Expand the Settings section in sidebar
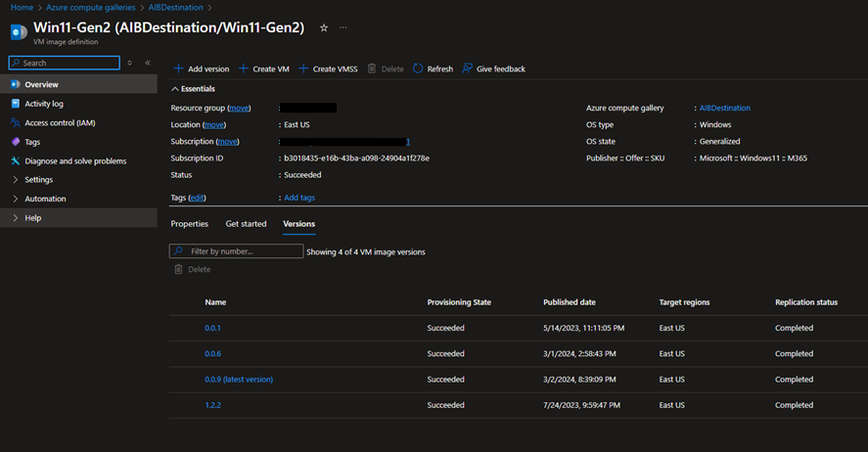Screen dimensions: 868x452 tap(16, 180)
